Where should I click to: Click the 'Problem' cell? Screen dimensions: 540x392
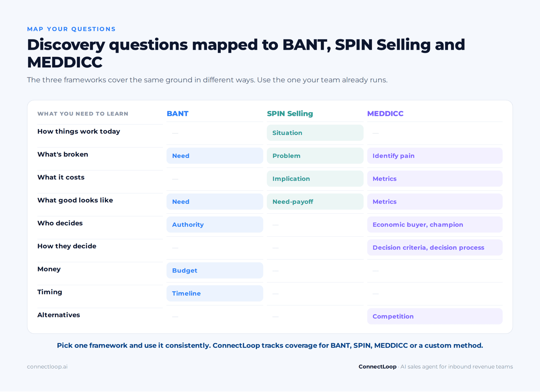tap(315, 156)
